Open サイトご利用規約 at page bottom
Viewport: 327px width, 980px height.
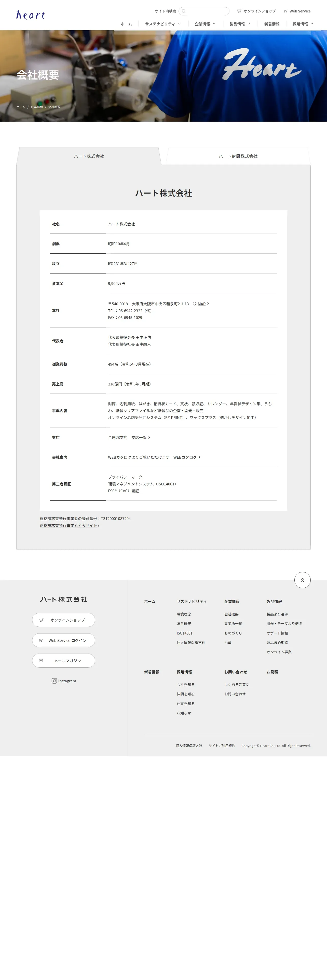coord(222,746)
